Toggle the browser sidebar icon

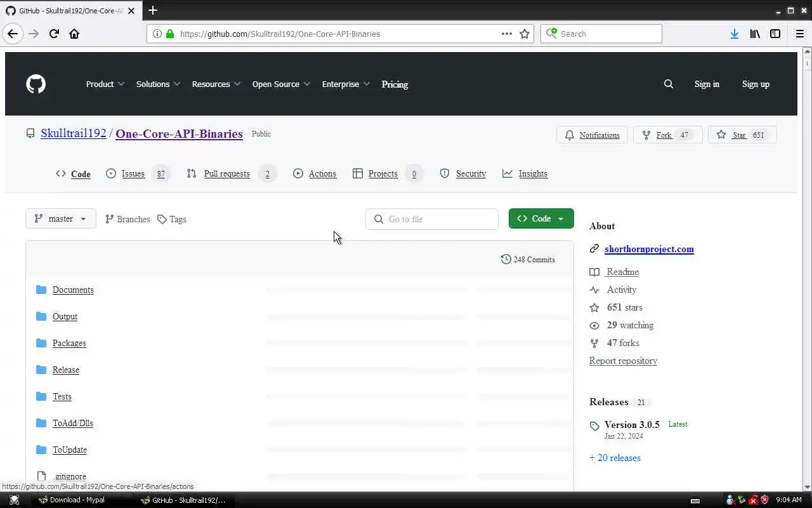click(775, 34)
